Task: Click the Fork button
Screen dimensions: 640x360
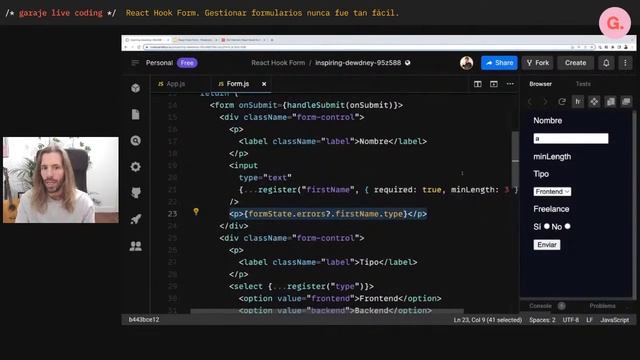Action: click(538, 63)
